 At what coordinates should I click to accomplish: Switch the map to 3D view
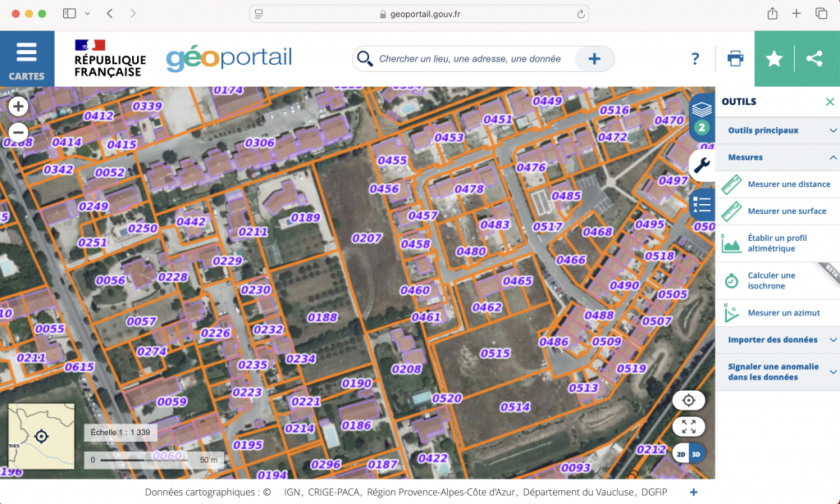pyautogui.click(x=696, y=454)
